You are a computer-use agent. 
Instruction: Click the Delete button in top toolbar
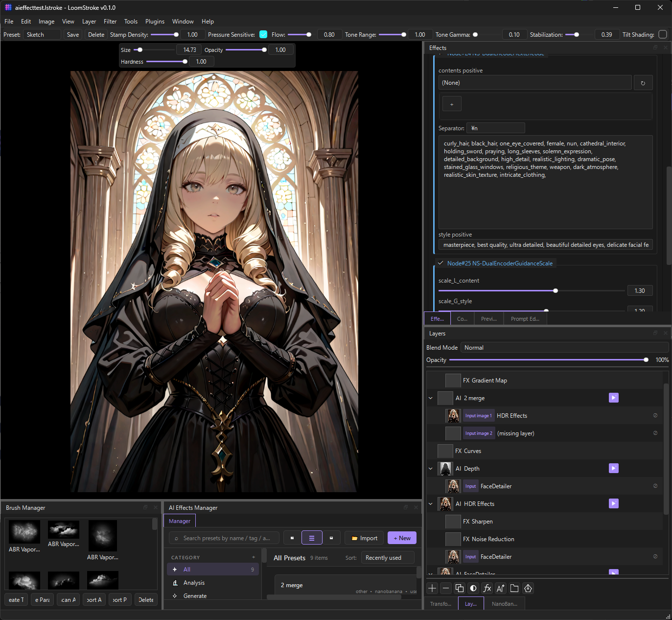tap(96, 34)
